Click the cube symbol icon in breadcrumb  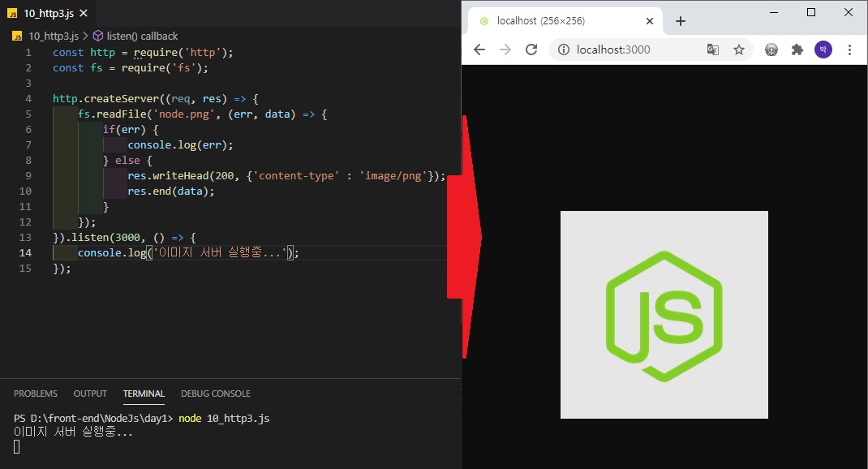click(x=98, y=36)
